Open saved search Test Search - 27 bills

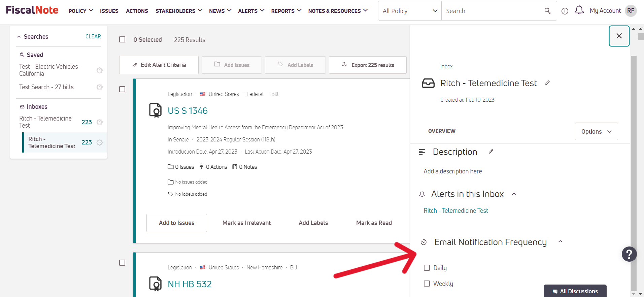pos(46,87)
